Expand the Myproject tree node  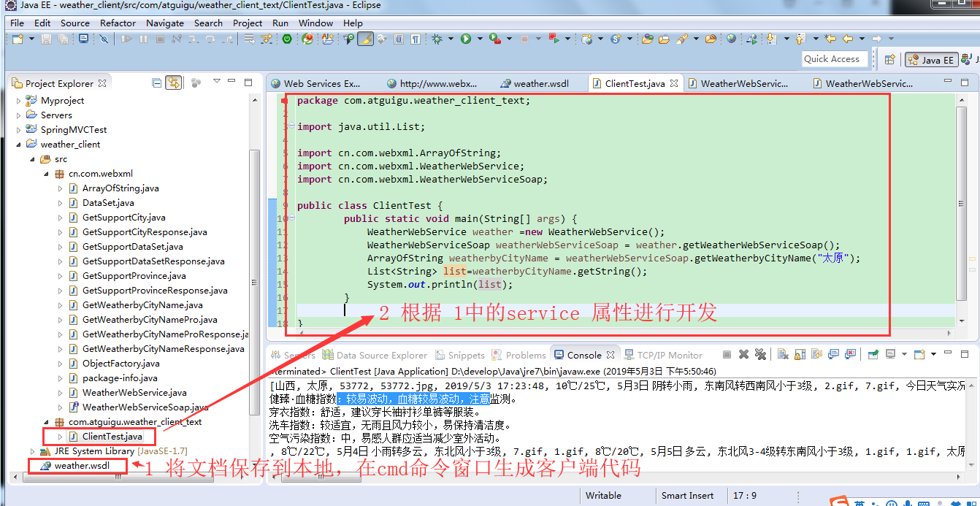pos(18,101)
